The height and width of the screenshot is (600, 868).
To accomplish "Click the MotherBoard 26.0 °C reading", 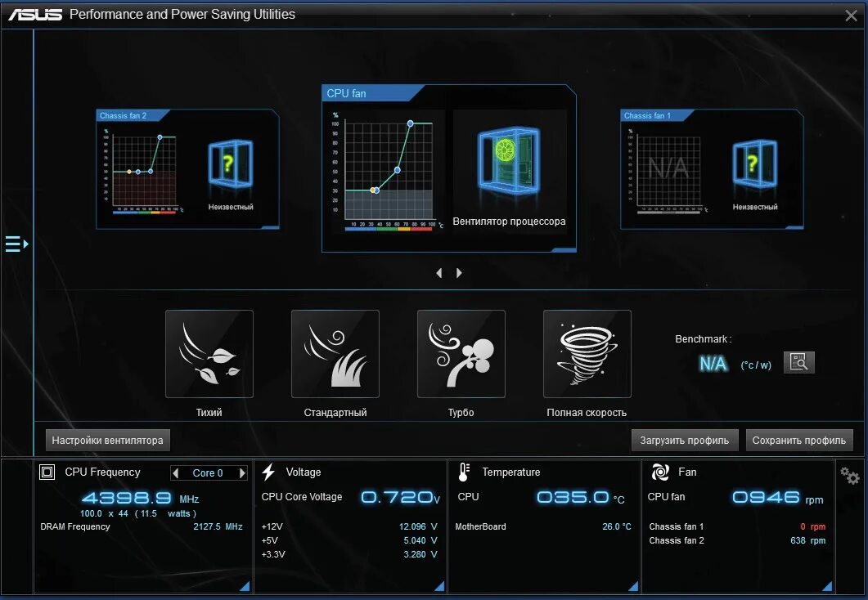I will point(617,526).
